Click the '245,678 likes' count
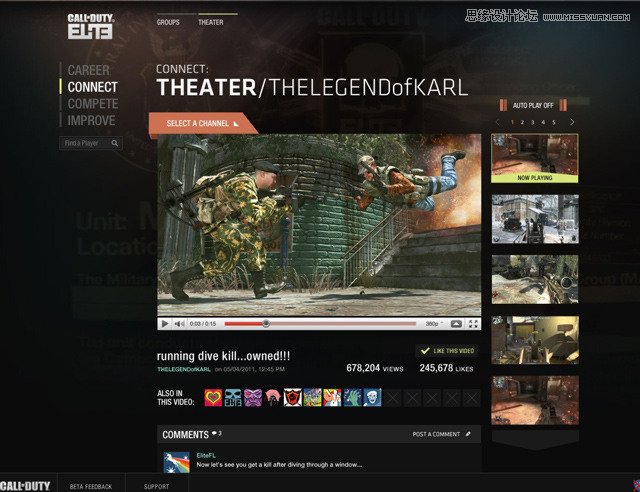 (446, 368)
